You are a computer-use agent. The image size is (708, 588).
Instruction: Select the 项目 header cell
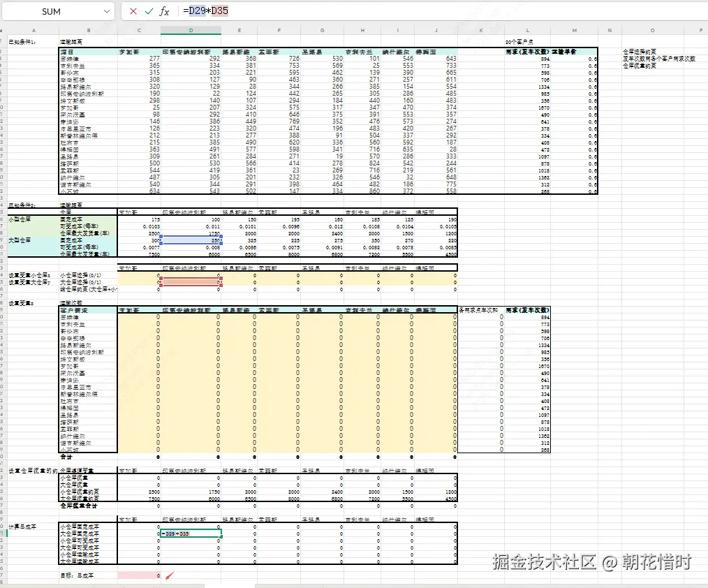tap(89, 52)
